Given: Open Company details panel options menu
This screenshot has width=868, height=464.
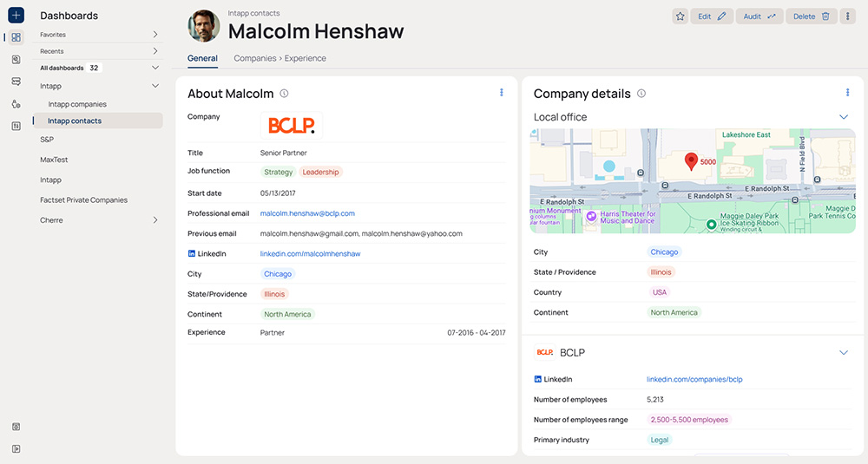Looking at the screenshot, I should [847, 93].
